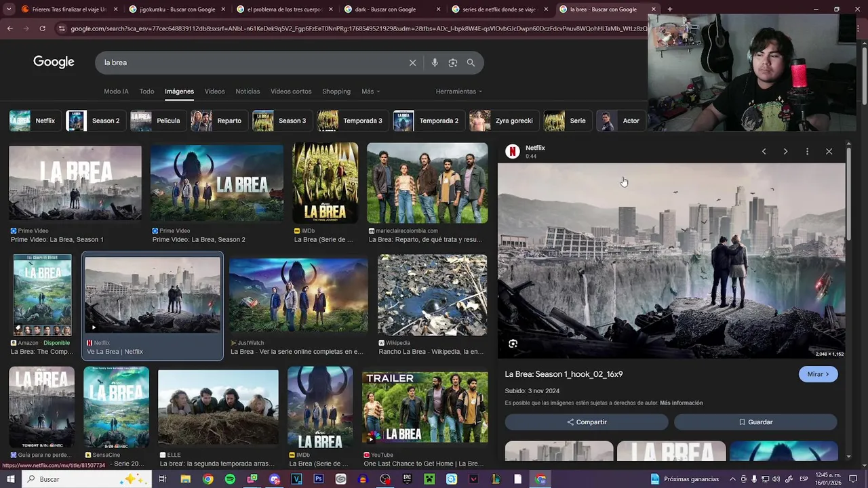
Task: Open the IMDb La Brea poster thumbnail
Action: pos(325,183)
